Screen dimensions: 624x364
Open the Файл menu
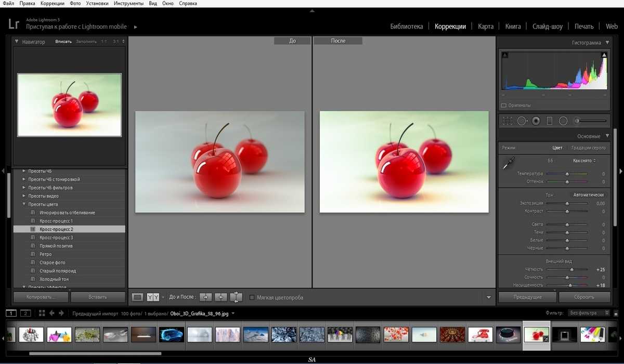[x=8, y=4]
